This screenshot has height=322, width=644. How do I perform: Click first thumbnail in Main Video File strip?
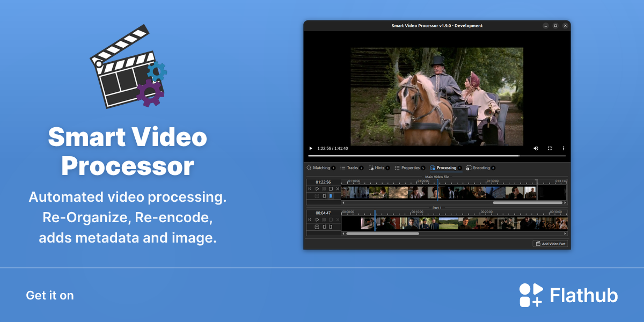pyautogui.click(x=345, y=193)
